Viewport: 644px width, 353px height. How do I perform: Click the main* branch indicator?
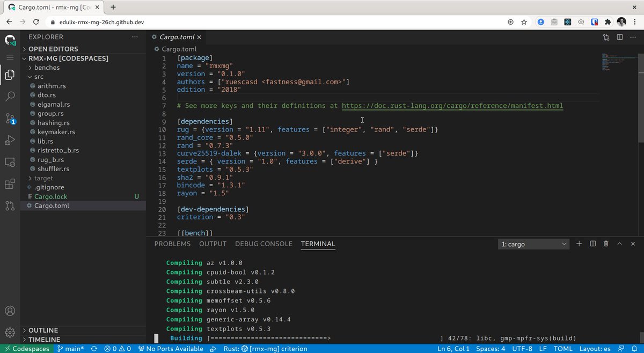point(70,349)
